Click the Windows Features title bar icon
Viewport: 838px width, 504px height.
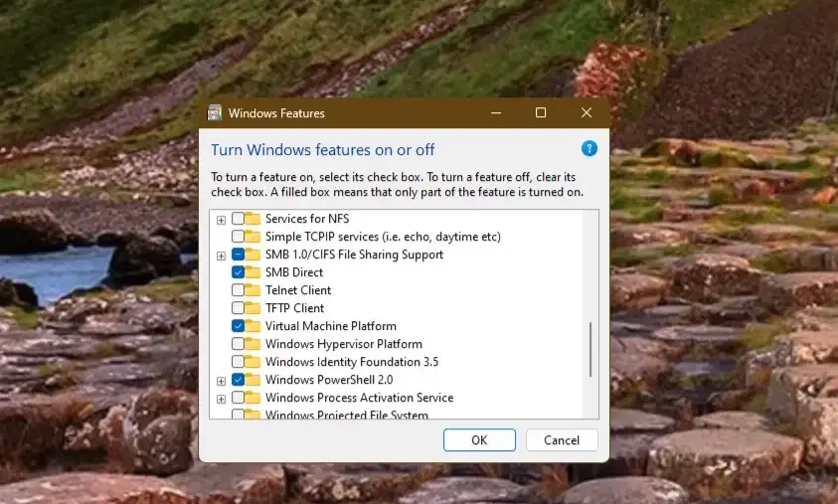click(x=215, y=112)
